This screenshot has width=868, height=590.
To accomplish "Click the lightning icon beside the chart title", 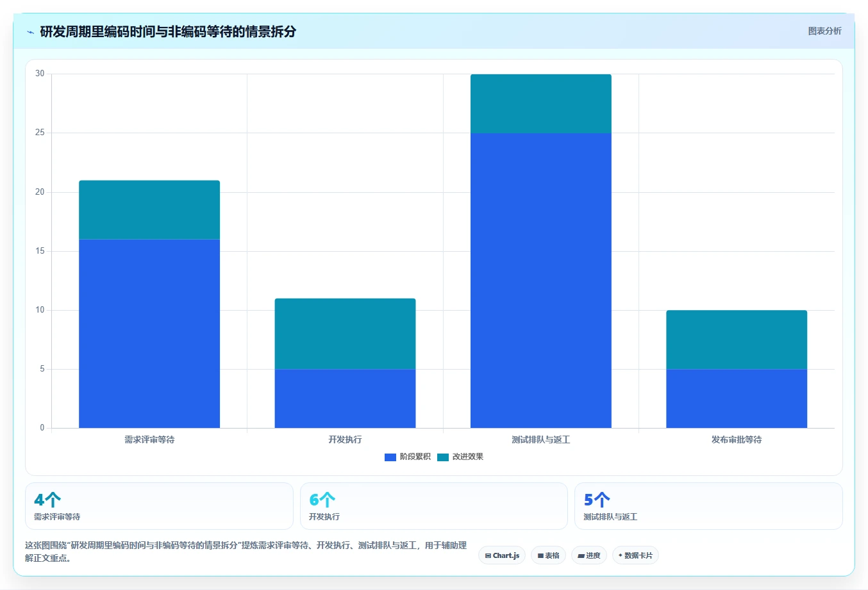I will coord(30,32).
